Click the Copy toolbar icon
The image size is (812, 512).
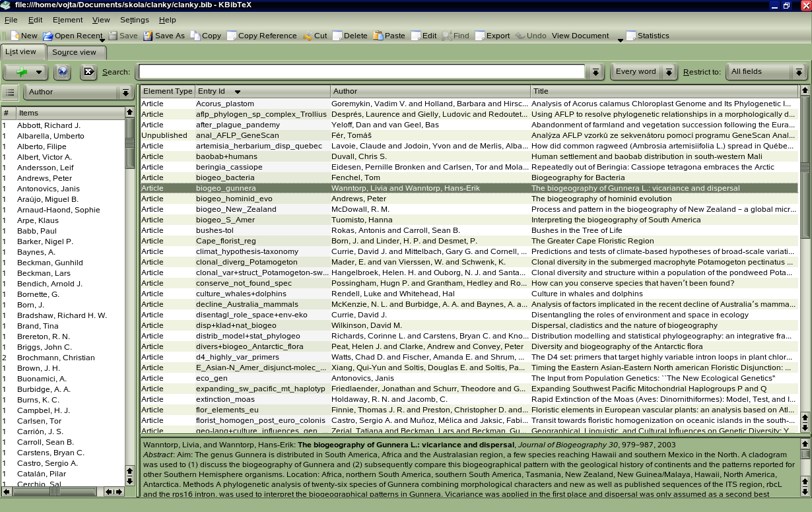[195, 36]
